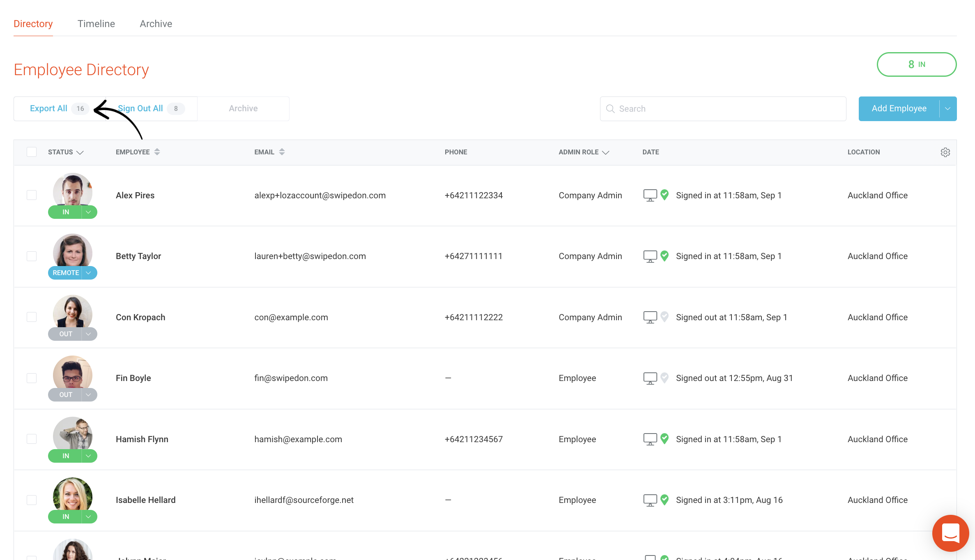Open Fin Boyle's profile photo

point(73,372)
